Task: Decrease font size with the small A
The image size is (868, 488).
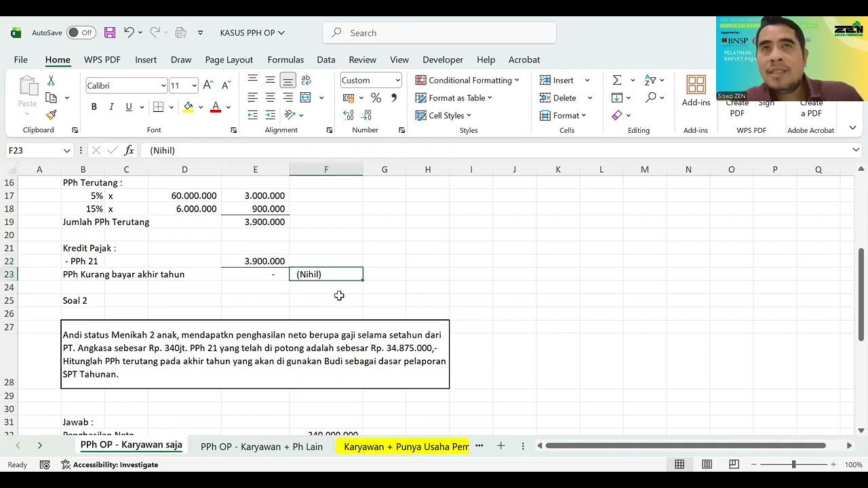Action: point(226,85)
